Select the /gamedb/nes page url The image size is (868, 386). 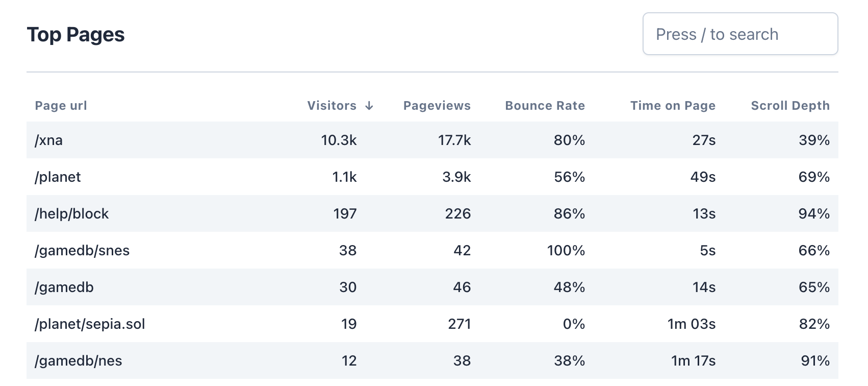(79, 361)
